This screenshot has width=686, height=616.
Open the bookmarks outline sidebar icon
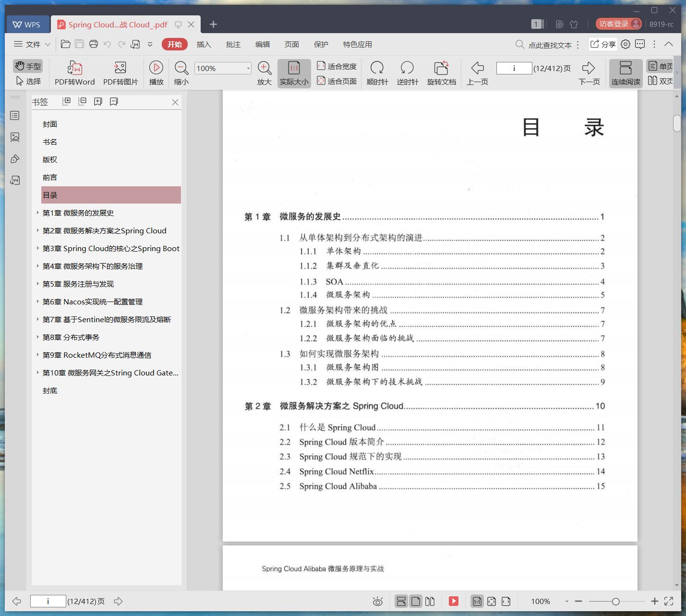[15, 116]
